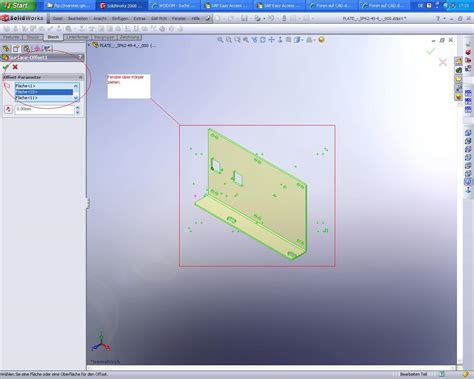This screenshot has height=379, width=474.
Task: Click Bearbeiten Teil status bar text
Action: point(413,374)
